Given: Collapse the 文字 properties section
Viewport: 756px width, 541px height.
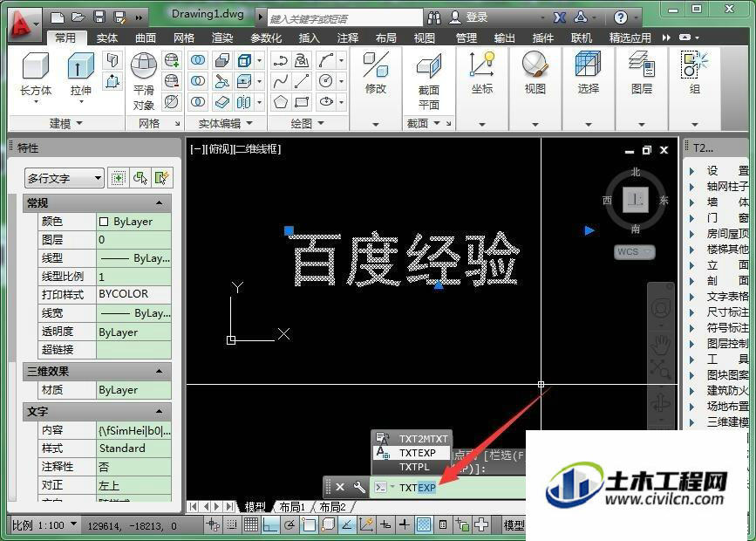Looking at the screenshot, I should (159, 411).
